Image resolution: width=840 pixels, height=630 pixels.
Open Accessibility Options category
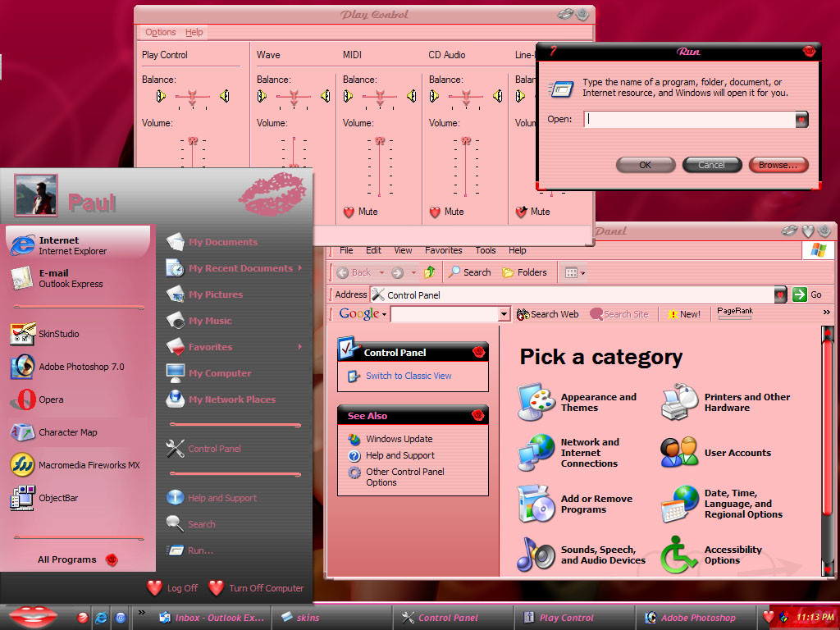click(x=713, y=555)
